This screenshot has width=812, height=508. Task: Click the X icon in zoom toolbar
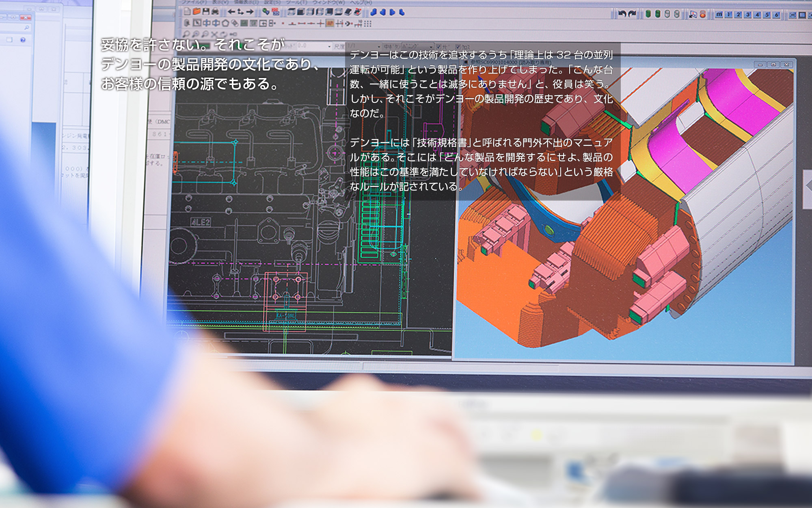(214, 34)
